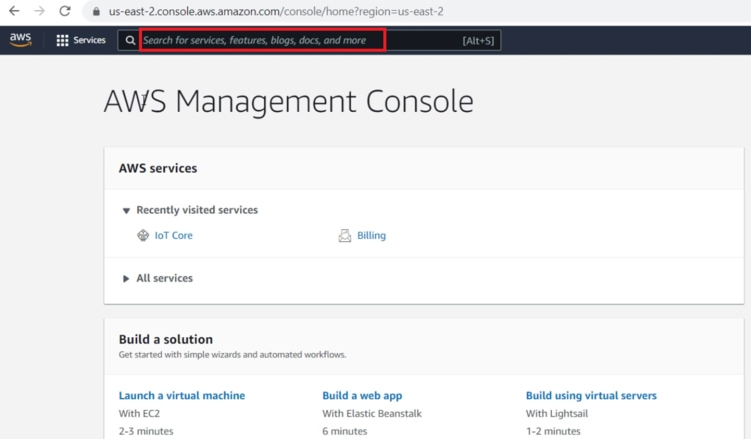Click the Billing service icon

pos(345,235)
